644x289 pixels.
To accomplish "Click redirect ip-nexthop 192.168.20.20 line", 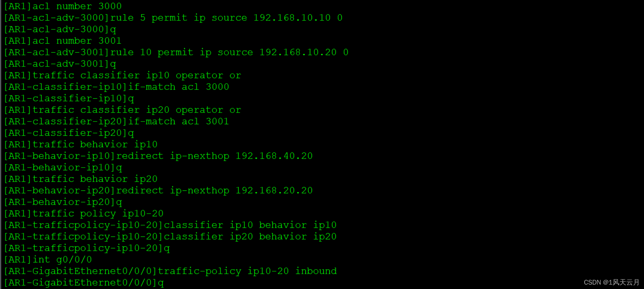I will (x=158, y=190).
